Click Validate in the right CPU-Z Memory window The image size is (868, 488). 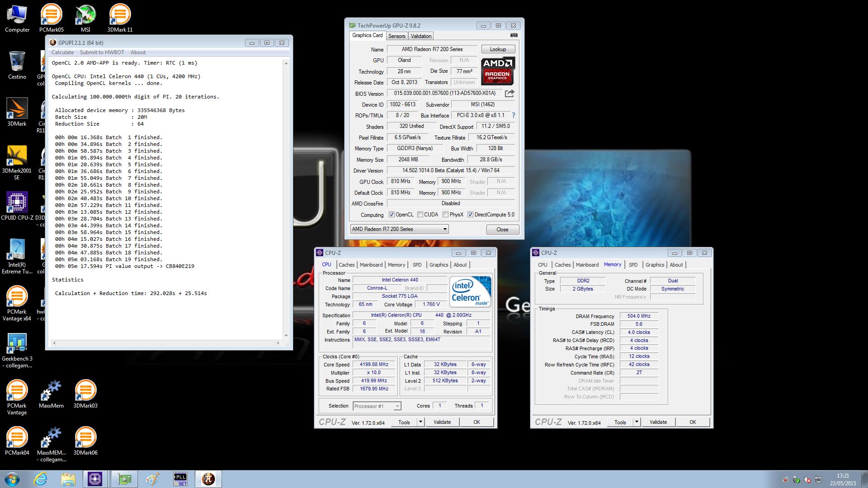658,422
